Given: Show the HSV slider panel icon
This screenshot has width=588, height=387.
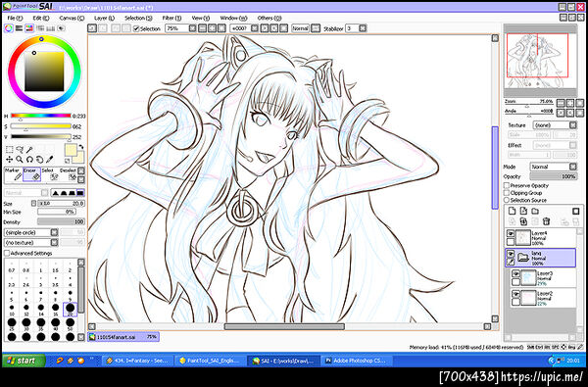Looking at the screenshot, I should coord(29,28).
